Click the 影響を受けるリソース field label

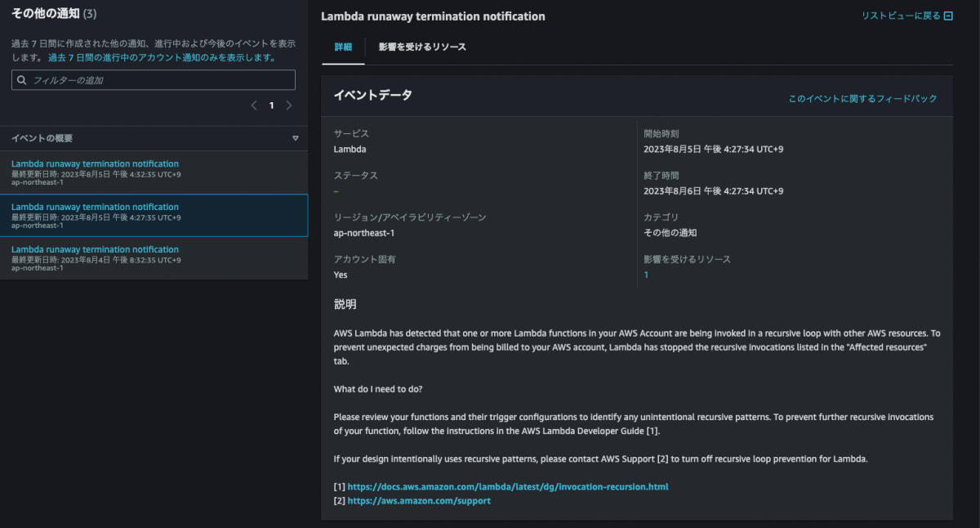click(x=687, y=259)
